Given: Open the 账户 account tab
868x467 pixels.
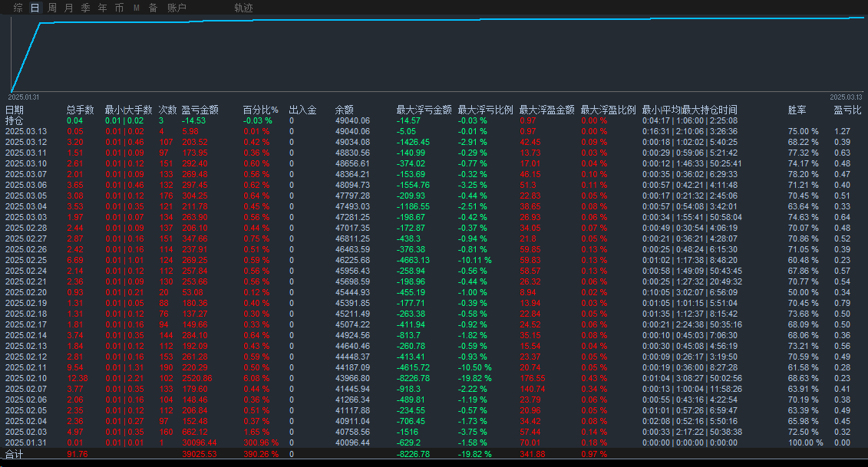Looking at the screenshot, I should click(x=177, y=8).
